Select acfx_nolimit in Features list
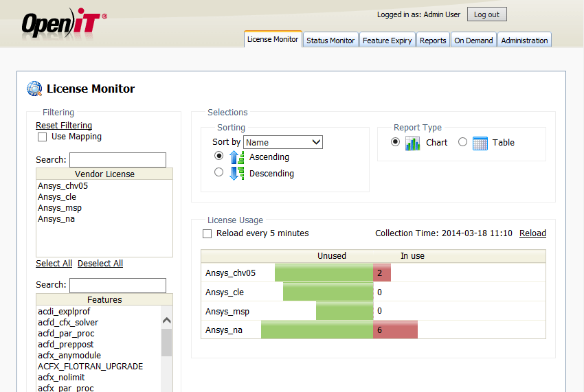 click(x=99, y=378)
